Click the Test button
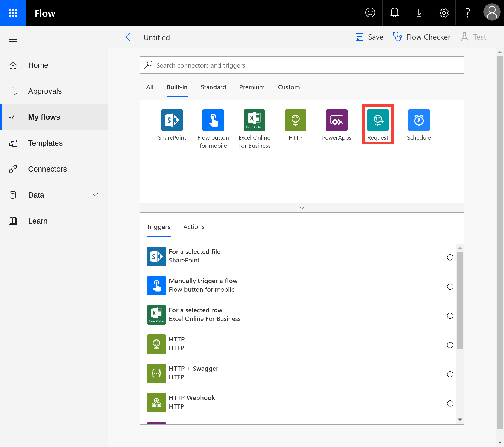This screenshot has height=447, width=504. coord(473,37)
